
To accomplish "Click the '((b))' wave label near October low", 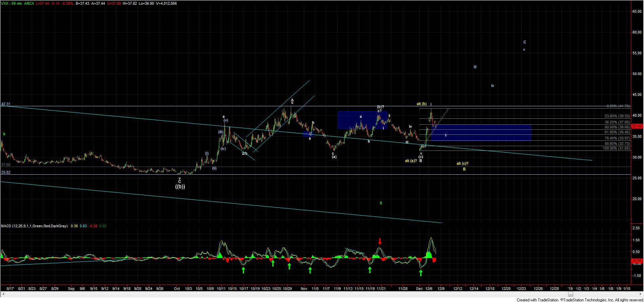I will point(180,187).
